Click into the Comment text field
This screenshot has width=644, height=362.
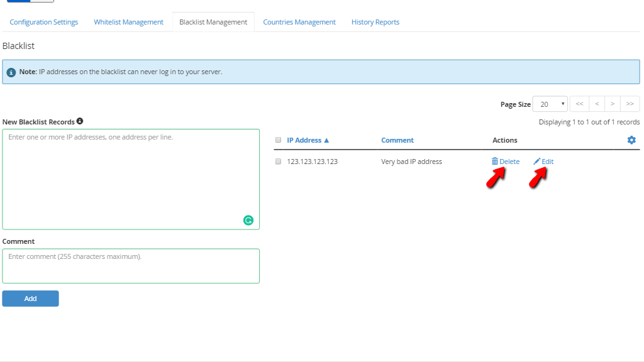131,266
